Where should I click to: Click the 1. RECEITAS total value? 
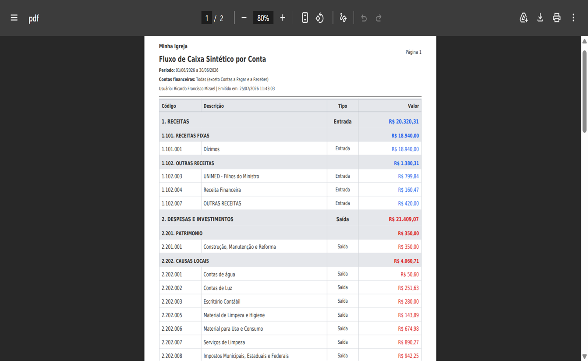[x=404, y=122]
